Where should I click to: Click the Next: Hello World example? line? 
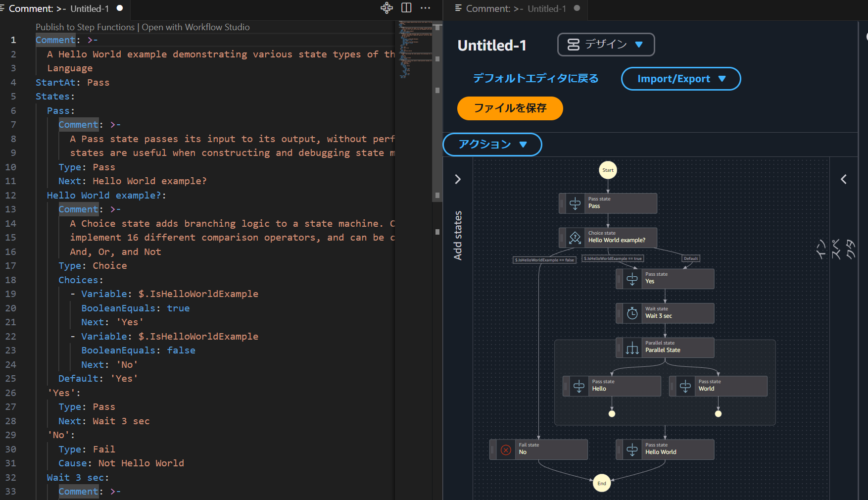coord(133,181)
